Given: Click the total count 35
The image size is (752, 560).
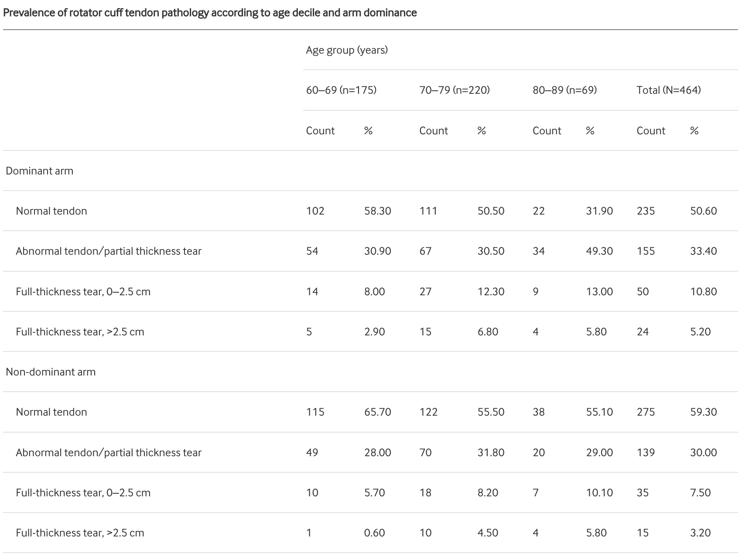Looking at the screenshot, I should tap(643, 493).
